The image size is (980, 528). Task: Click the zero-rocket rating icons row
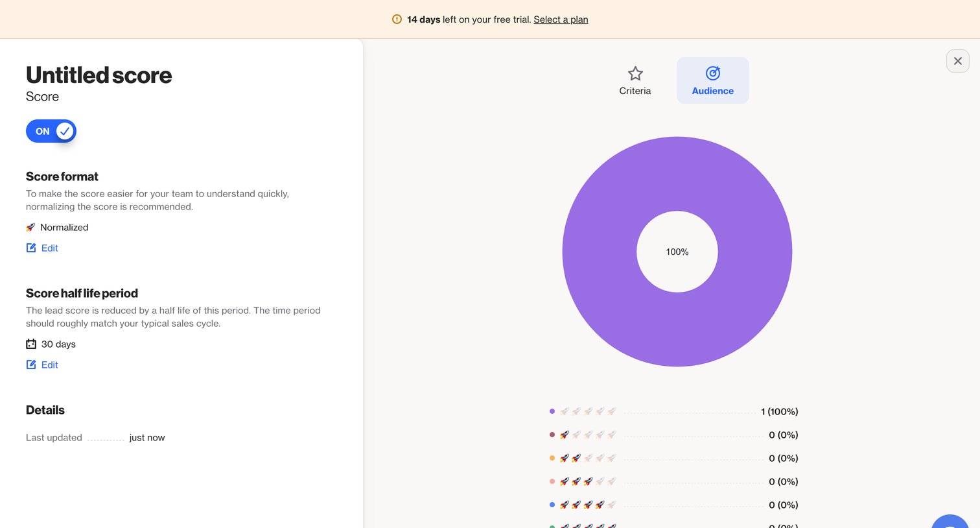[x=588, y=411]
